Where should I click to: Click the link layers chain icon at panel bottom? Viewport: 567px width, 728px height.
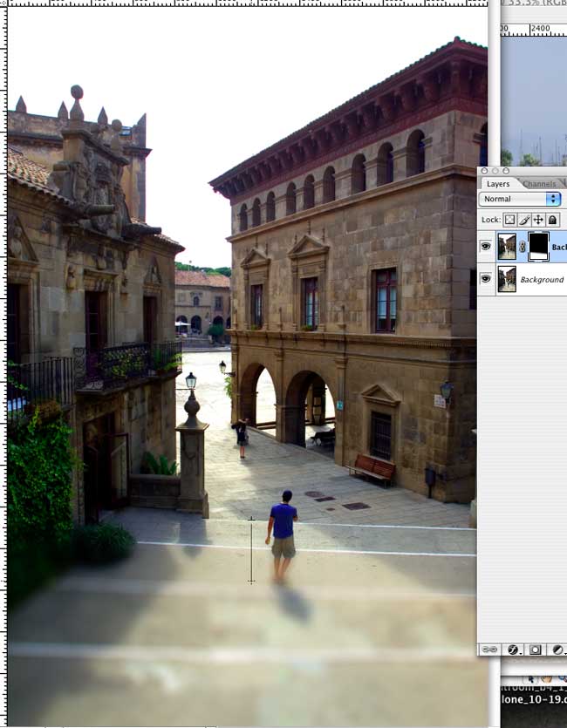pyautogui.click(x=491, y=650)
